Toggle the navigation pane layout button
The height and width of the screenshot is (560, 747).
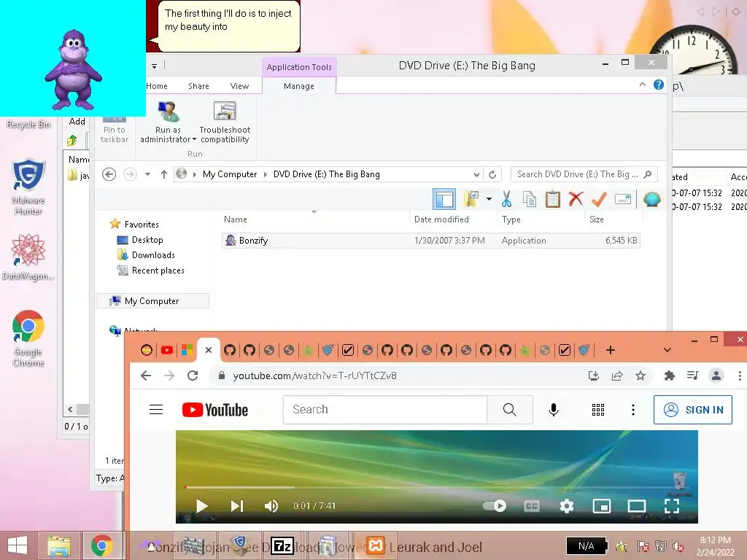444,199
